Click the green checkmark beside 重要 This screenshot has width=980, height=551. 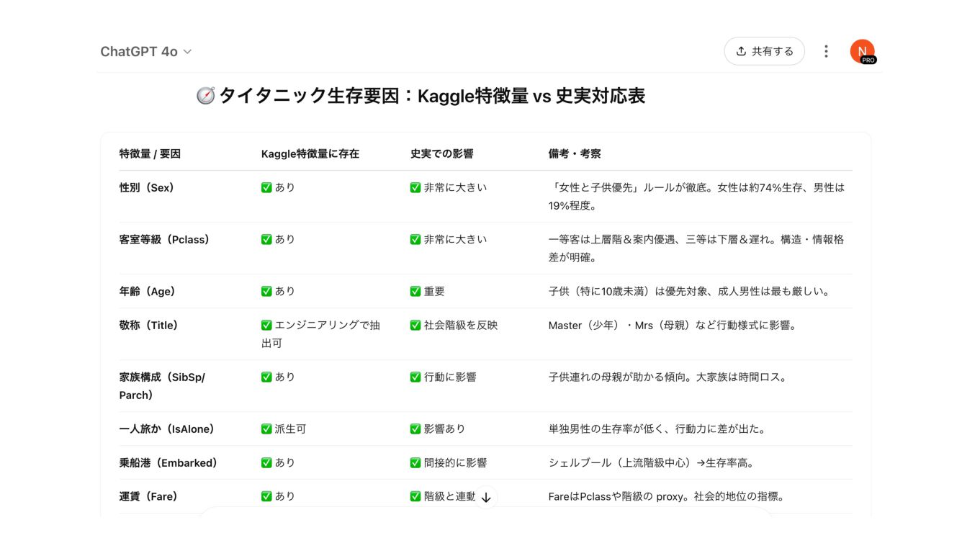pyautogui.click(x=415, y=291)
